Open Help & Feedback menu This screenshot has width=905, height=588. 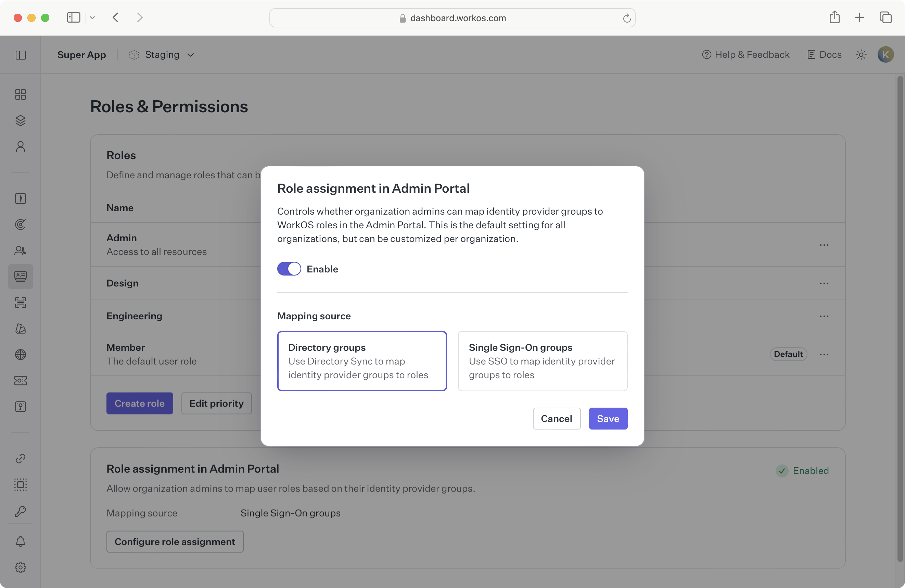point(745,55)
